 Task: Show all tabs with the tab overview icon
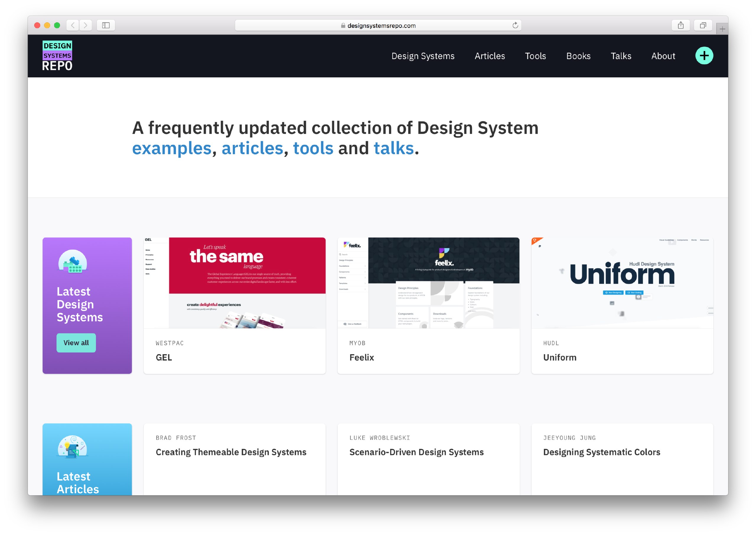pos(703,25)
